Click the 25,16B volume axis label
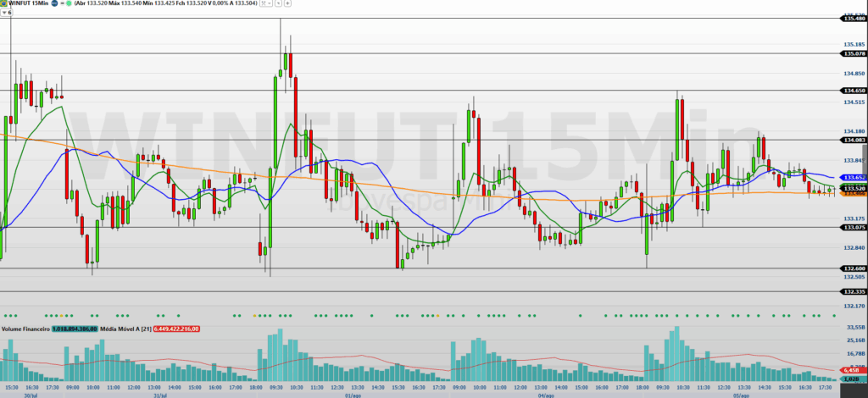868x398 pixels. pyautogui.click(x=856, y=340)
